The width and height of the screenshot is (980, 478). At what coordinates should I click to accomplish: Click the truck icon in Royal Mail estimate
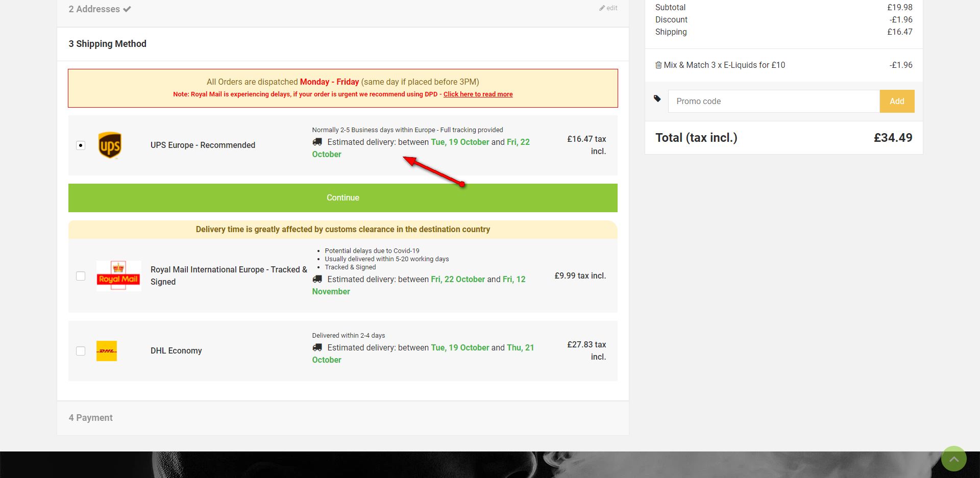[x=317, y=279]
